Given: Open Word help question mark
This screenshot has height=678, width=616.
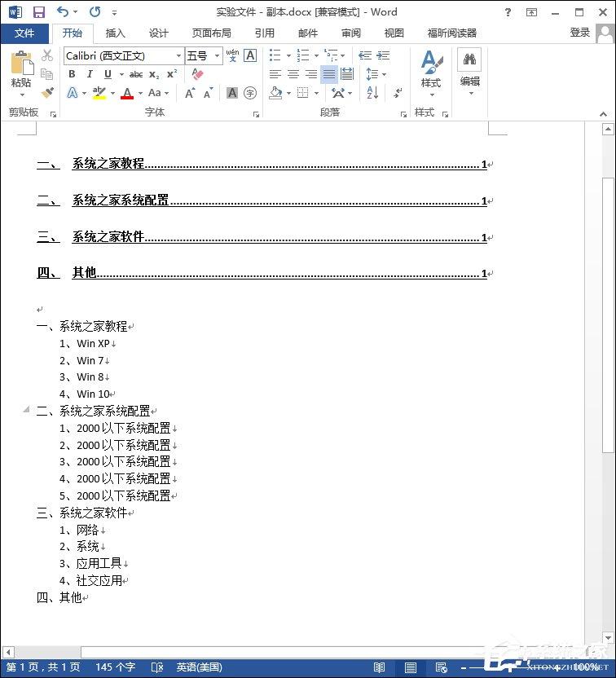Looking at the screenshot, I should [x=508, y=12].
